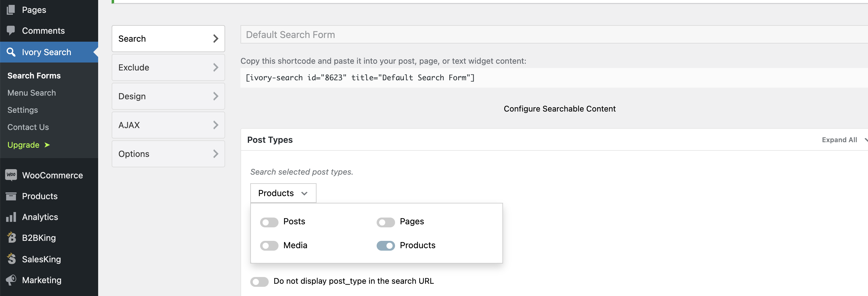Click the Analytics bar chart icon
The width and height of the screenshot is (868, 296).
tap(11, 217)
